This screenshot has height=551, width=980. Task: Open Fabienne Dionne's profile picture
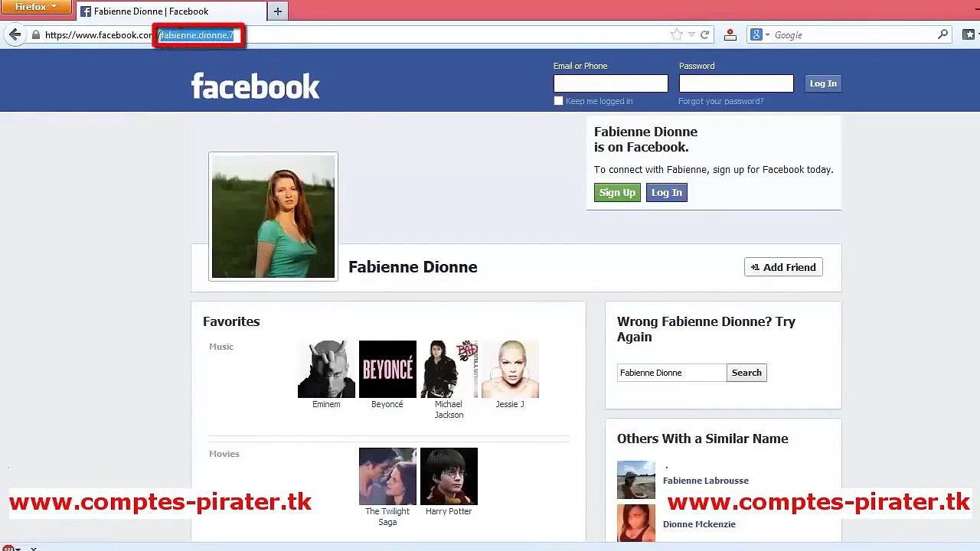(273, 217)
